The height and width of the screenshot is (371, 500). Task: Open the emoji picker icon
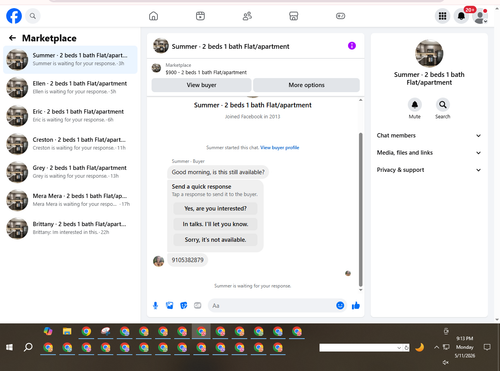[x=340, y=305]
